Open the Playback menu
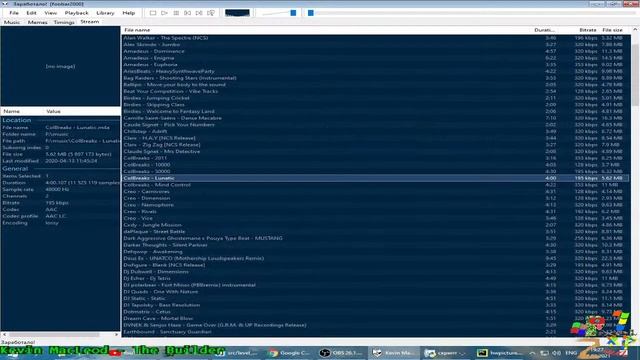640x360 pixels. click(76, 13)
